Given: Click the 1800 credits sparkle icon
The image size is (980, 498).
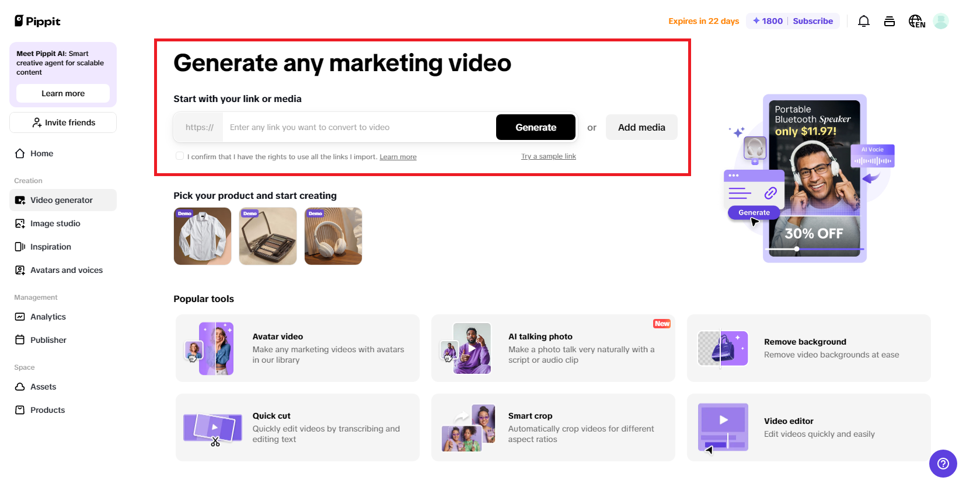Looking at the screenshot, I should click(x=756, y=21).
